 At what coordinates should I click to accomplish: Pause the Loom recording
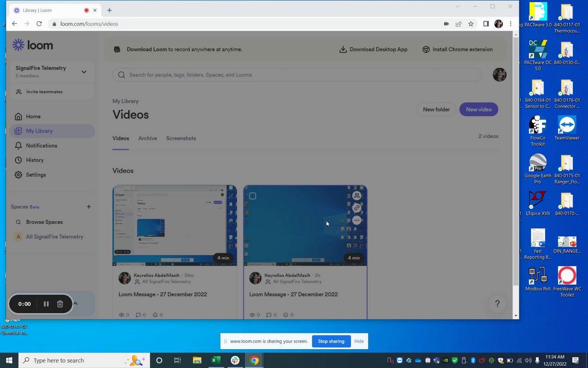click(x=46, y=304)
